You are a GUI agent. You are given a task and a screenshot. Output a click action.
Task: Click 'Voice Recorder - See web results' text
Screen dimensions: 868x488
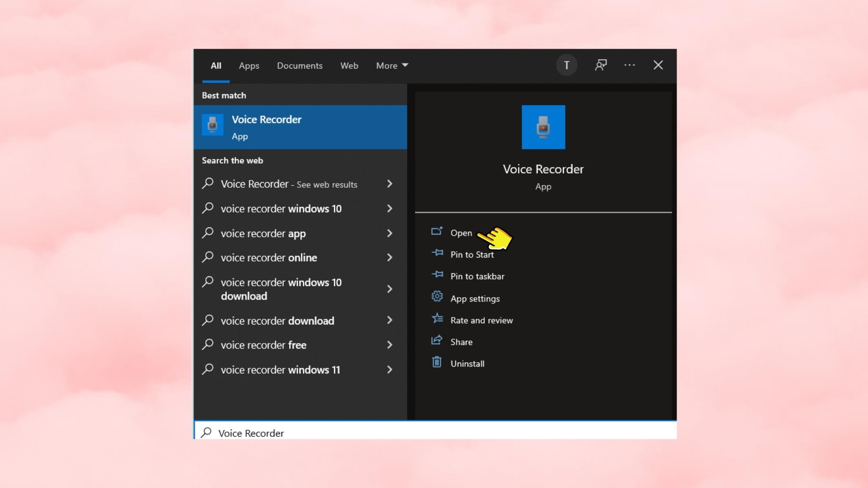(289, 184)
